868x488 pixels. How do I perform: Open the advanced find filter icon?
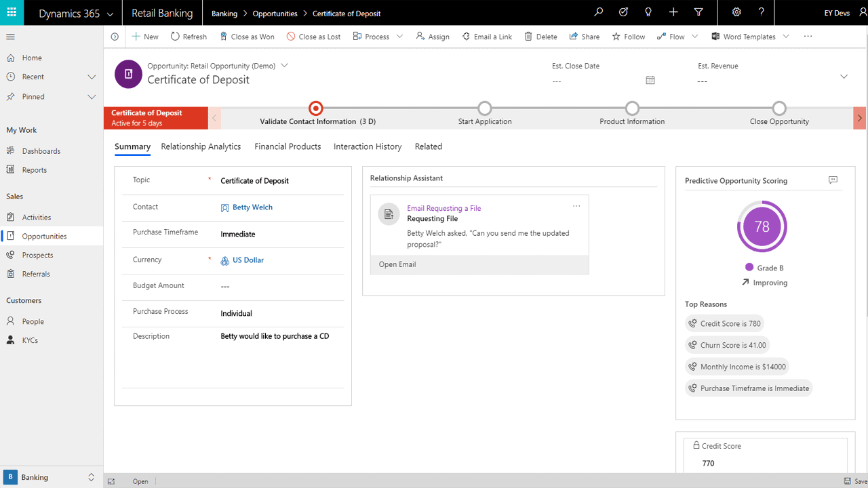(698, 13)
